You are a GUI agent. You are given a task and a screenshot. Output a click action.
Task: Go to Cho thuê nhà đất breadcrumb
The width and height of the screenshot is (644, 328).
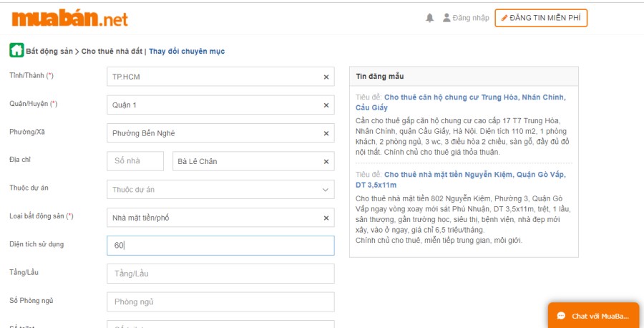[112, 52]
